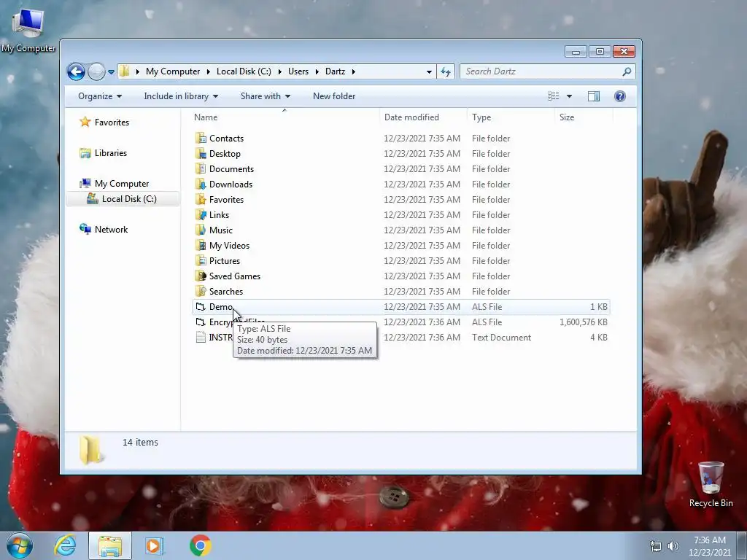Click My Computer in the address breadcrumb
Screen dimensions: 747x560
click(173, 71)
